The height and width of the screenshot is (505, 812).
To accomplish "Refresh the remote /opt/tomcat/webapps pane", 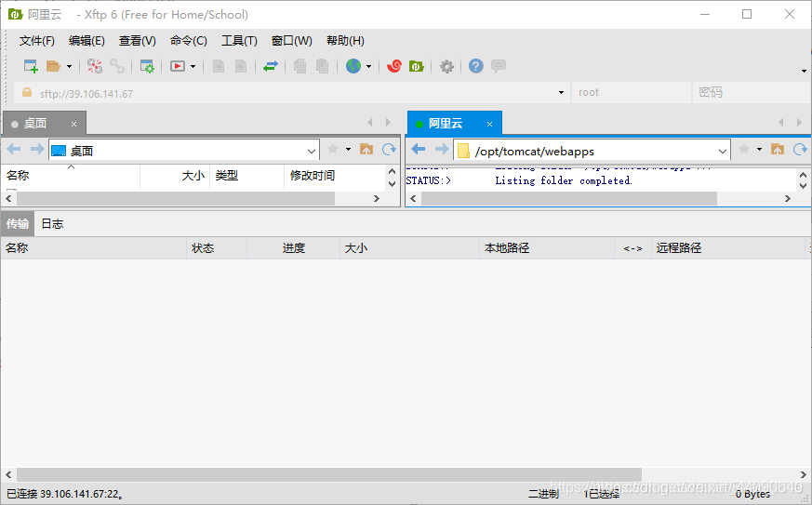I will tap(800, 149).
